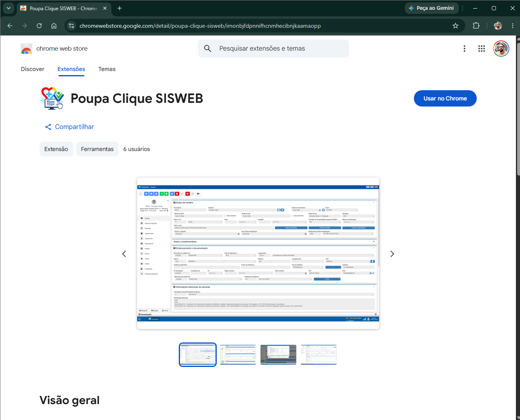Click the page vertical scrollbar
The width and height of the screenshot is (520, 420).
click(x=518, y=110)
